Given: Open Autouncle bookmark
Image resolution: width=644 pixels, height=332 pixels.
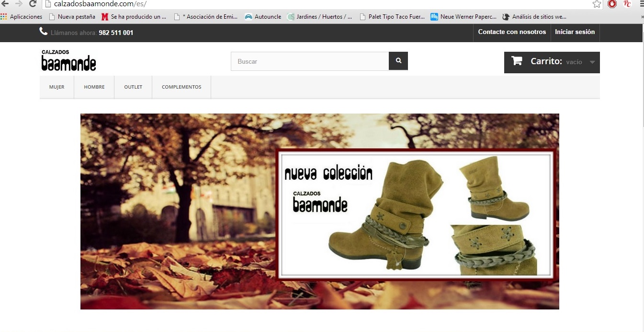Looking at the screenshot, I should (263, 17).
